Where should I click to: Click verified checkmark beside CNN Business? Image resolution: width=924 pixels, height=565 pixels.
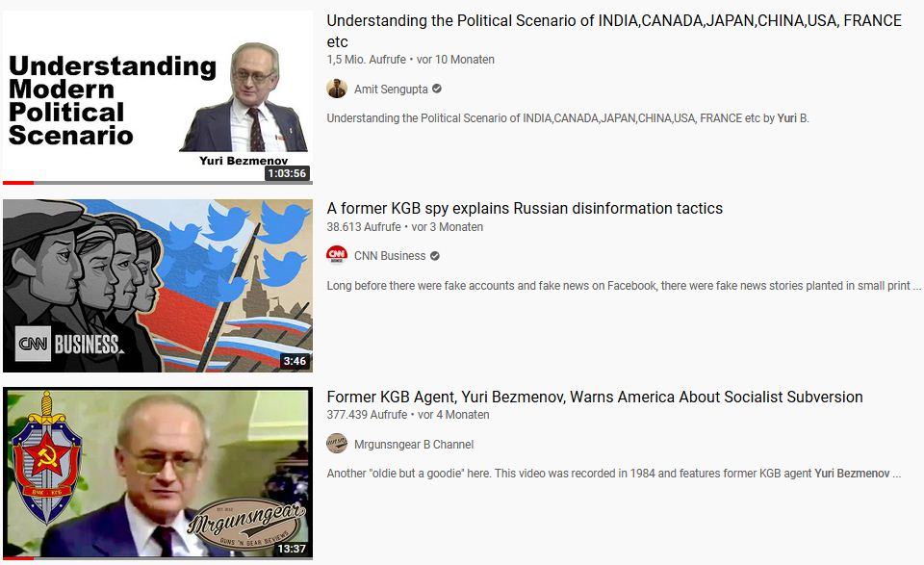435,256
